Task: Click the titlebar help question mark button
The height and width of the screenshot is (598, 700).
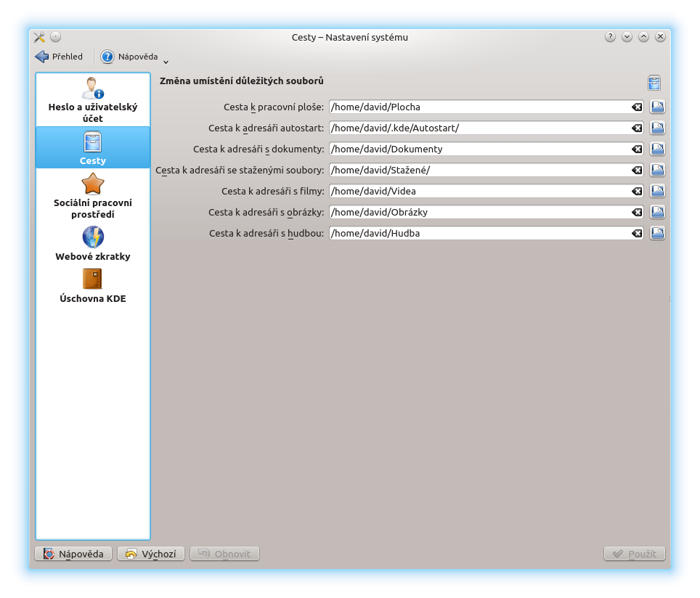Action: click(610, 37)
